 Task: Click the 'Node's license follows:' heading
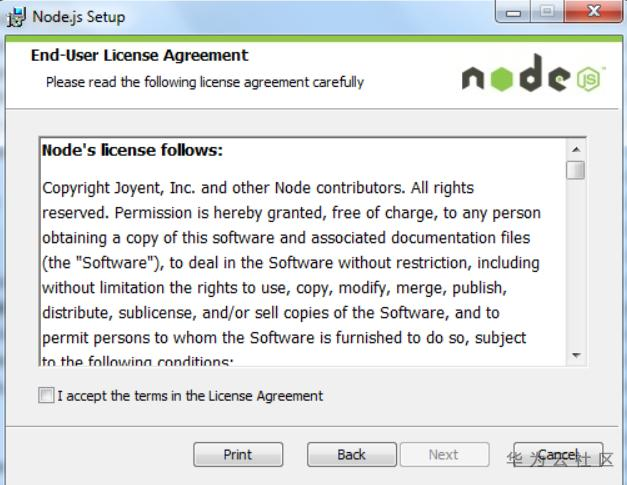pyautogui.click(x=132, y=151)
